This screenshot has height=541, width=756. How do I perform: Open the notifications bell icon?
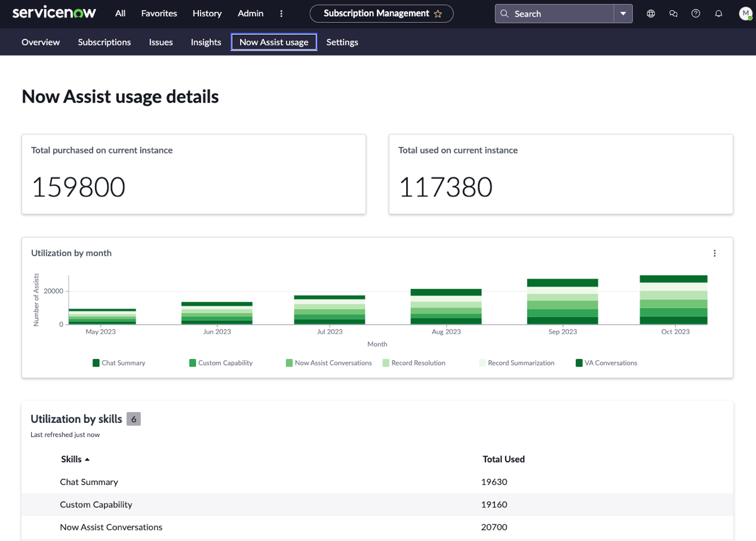point(718,13)
